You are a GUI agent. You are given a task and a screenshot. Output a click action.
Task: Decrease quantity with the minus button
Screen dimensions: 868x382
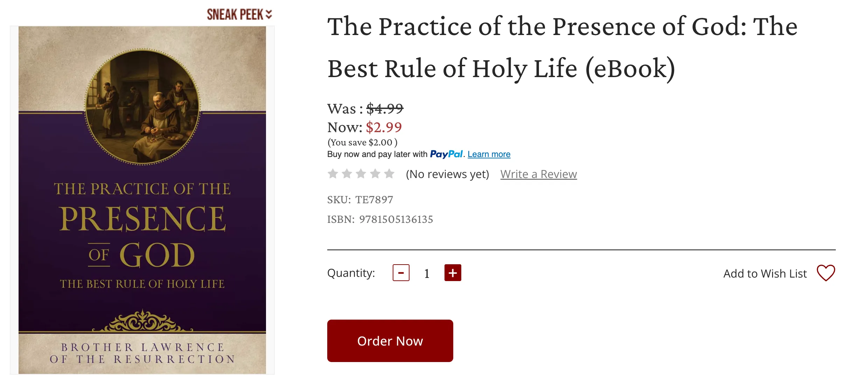(401, 273)
